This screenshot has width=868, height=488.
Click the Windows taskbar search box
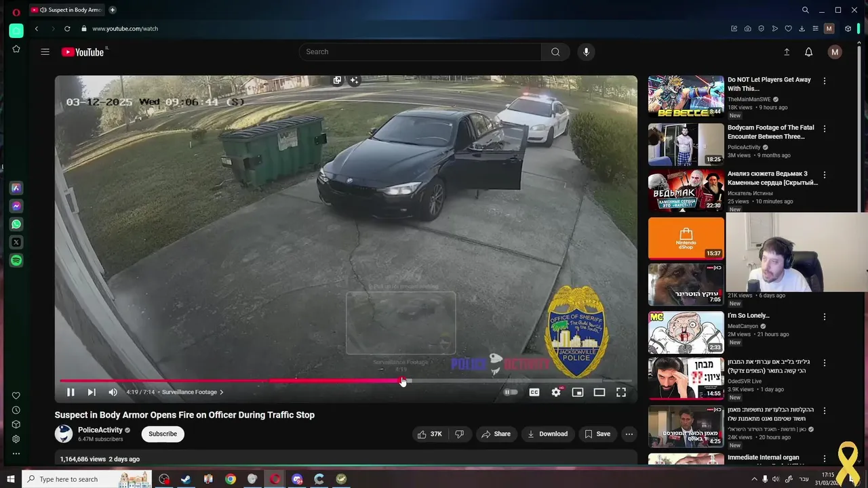click(87, 479)
